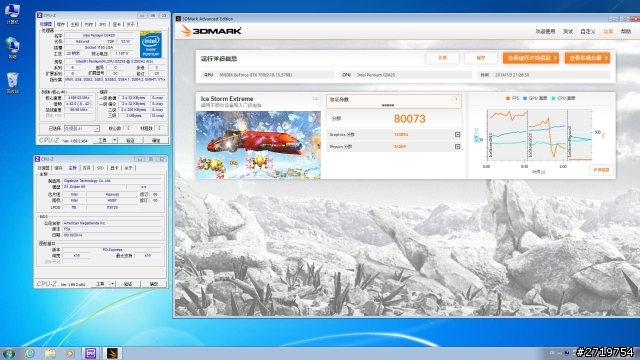
Task: Click the Ice Storm Extreme title text
Action: pyautogui.click(x=227, y=99)
